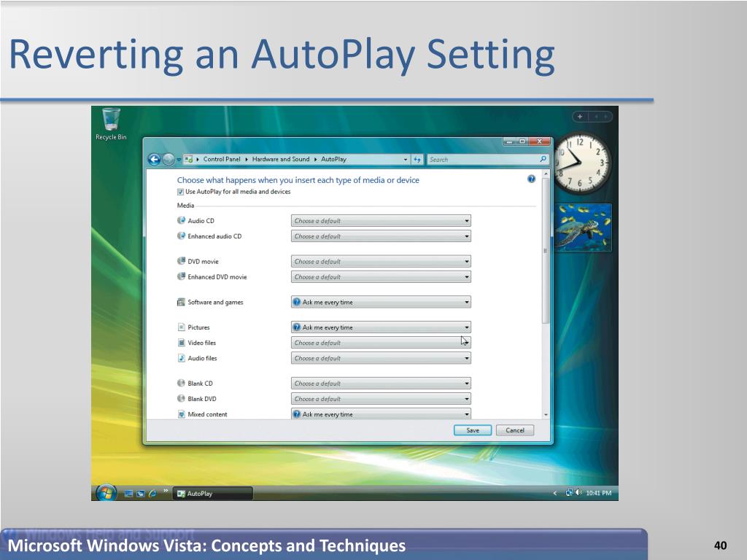The height and width of the screenshot is (560, 747).
Task: Click the 10:41 PM taskbar clock
Action: point(598,493)
